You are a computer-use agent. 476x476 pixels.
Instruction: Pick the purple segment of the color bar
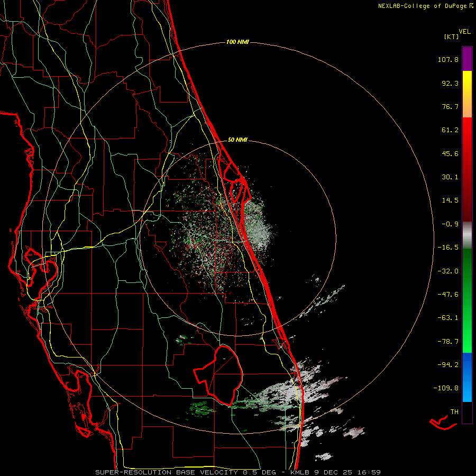tap(467, 59)
